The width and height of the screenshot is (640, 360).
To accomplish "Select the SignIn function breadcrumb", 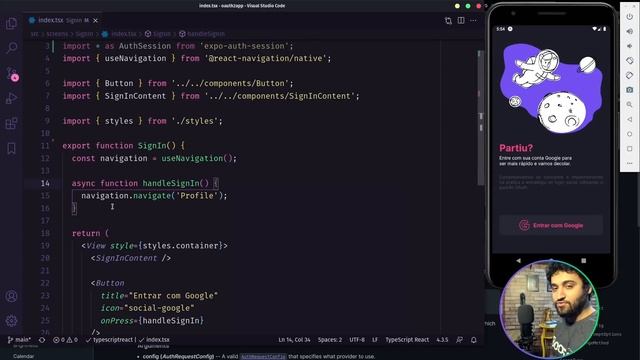I will [158, 34].
